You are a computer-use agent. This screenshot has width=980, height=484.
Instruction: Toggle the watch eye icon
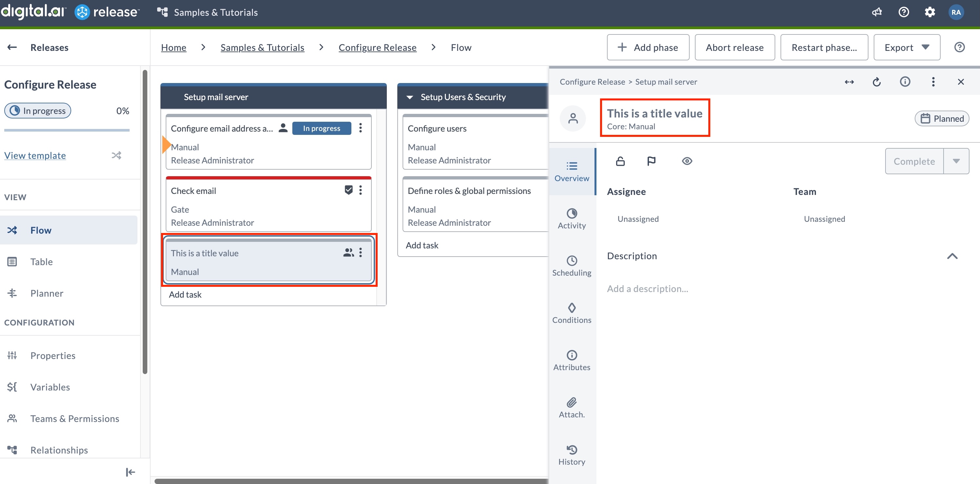tap(687, 161)
